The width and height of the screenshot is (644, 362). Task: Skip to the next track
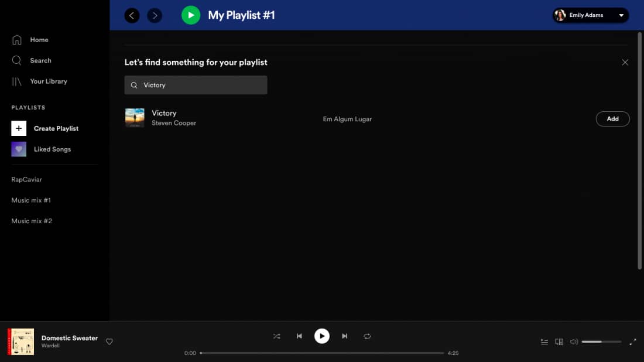(345, 336)
